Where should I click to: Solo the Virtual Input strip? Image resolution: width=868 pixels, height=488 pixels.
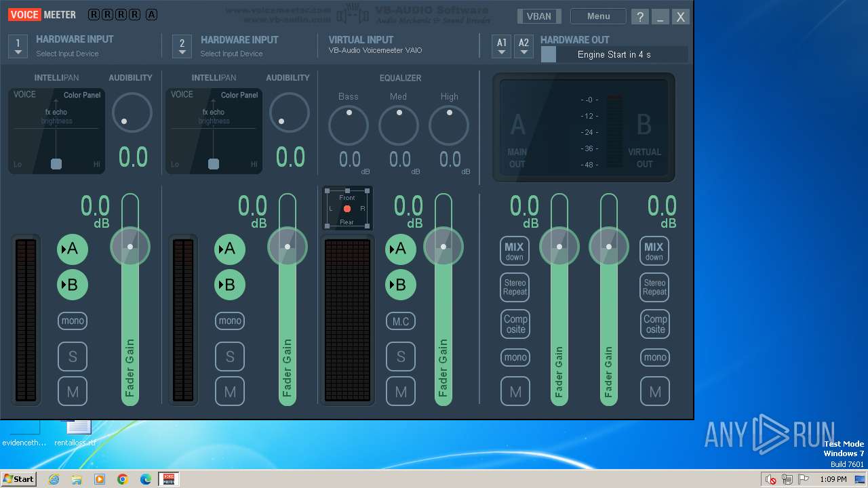[x=401, y=356]
